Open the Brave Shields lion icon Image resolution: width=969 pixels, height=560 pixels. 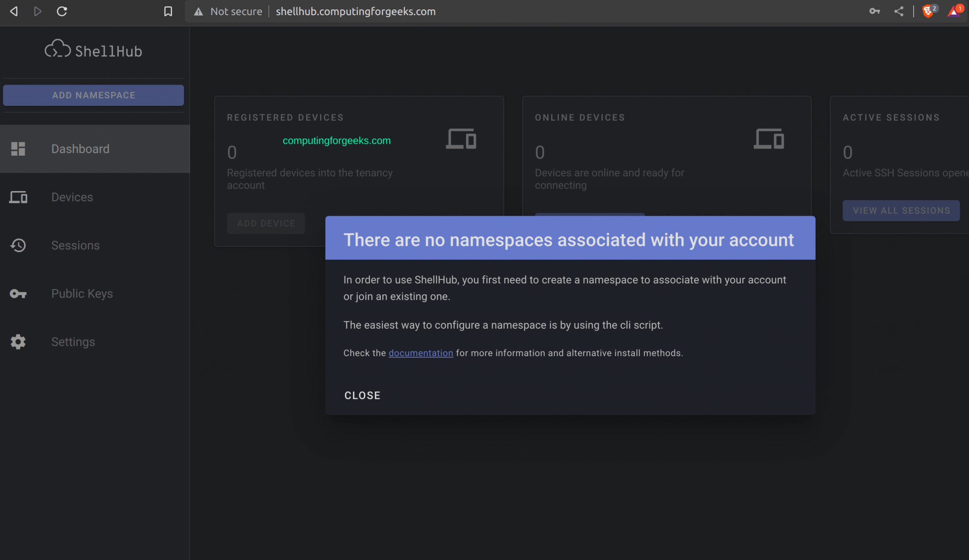928,11
